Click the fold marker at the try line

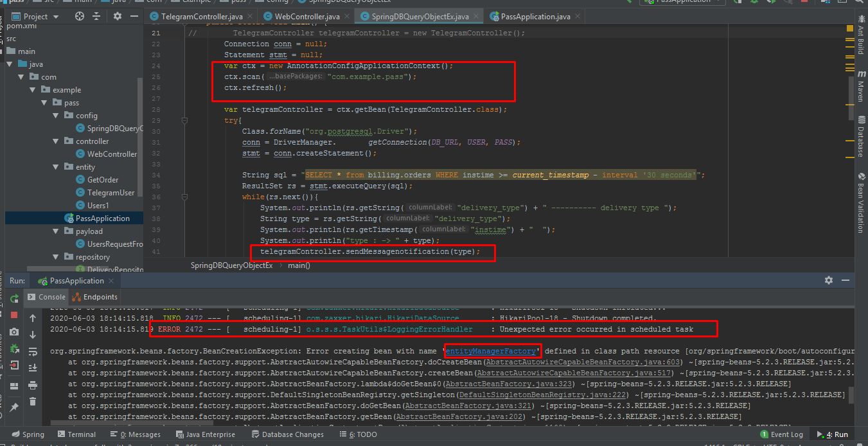click(184, 120)
